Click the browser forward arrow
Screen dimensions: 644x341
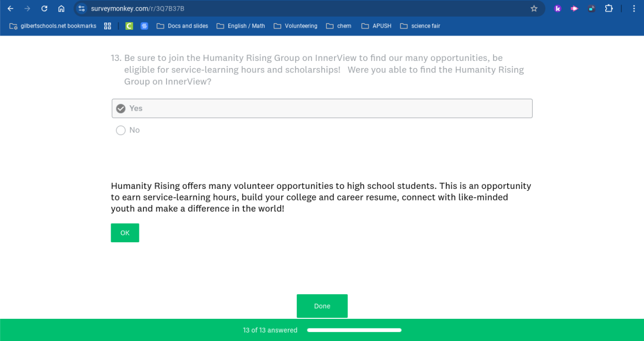27,9
